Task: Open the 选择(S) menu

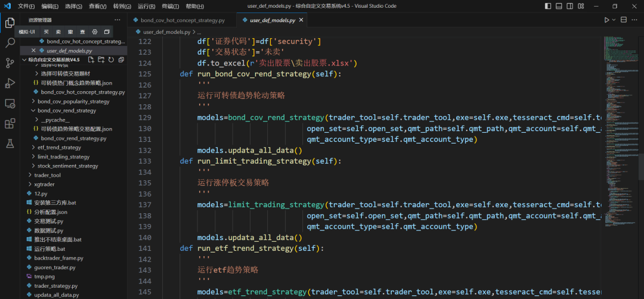Action: click(x=73, y=6)
